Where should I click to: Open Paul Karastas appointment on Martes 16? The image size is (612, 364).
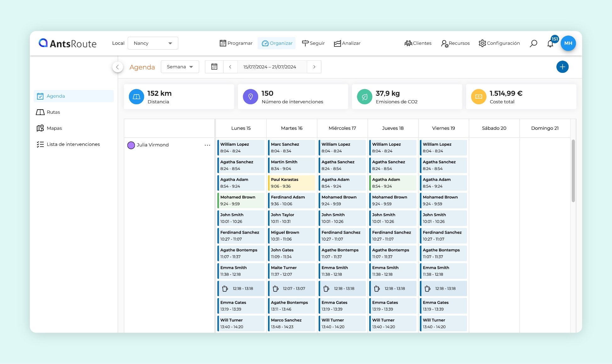pyautogui.click(x=292, y=183)
